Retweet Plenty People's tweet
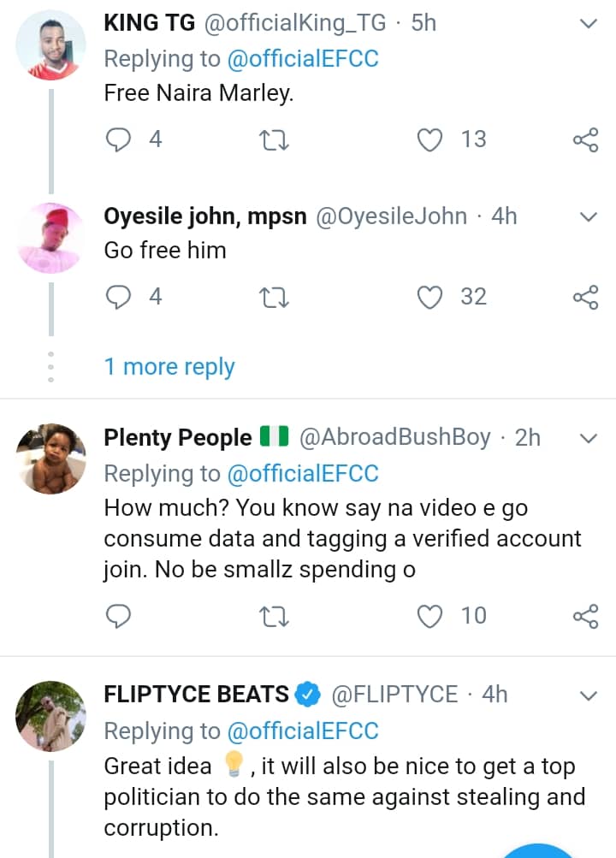This screenshot has height=858, width=616. [x=275, y=615]
